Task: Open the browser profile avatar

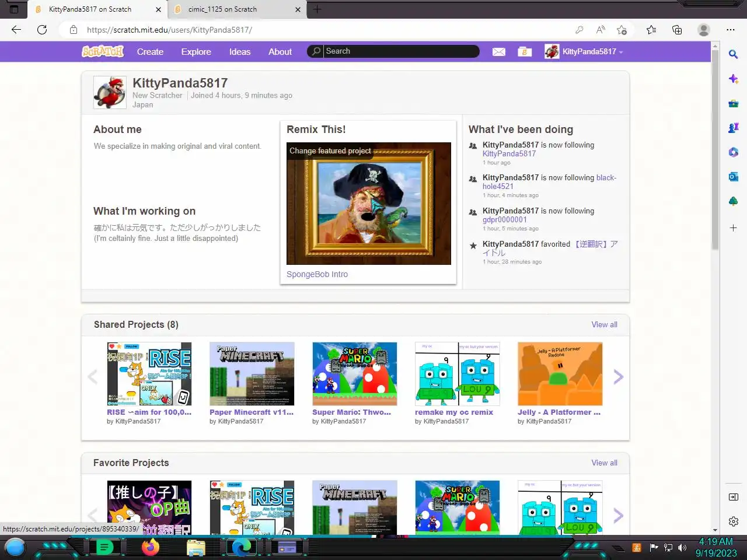Action: click(x=704, y=30)
